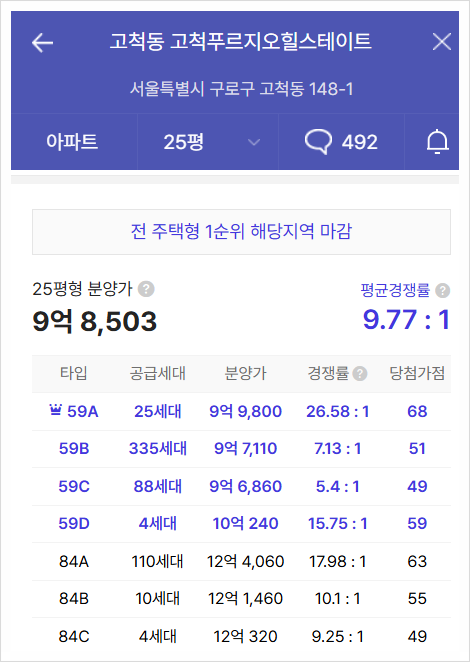Click the 9억 7,110 price cell
This screenshot has height=662, width=470.
(245, 448)
